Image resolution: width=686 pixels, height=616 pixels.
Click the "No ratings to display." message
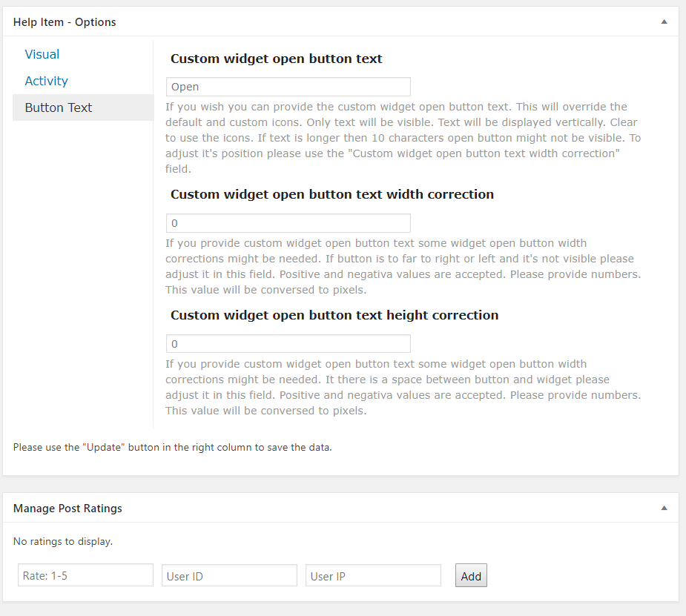click(63, 541)
